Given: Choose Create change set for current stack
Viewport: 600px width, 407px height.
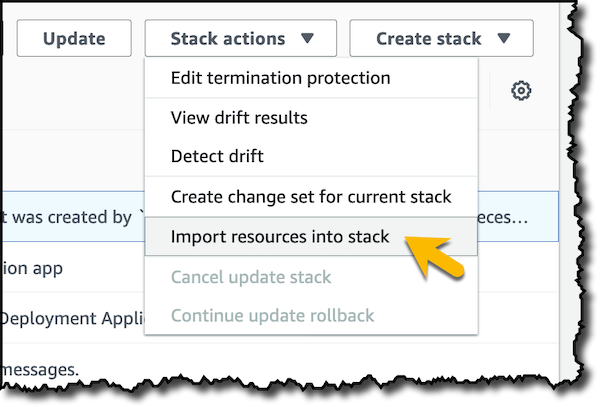Looking at the screenshot, I should 311,197.
